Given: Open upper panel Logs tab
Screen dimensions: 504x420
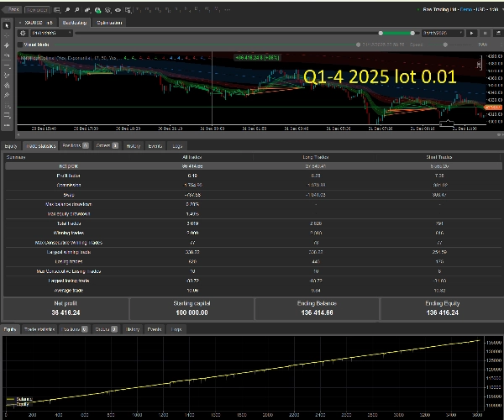Looking at the screenshot, I should pyautogui.click(x=177, y=146).
